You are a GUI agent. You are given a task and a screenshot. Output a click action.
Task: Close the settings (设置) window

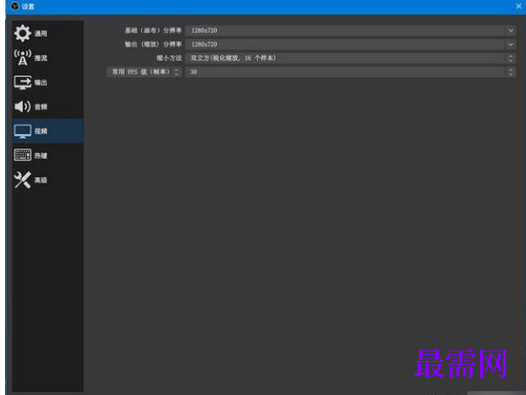pos(518,6)
